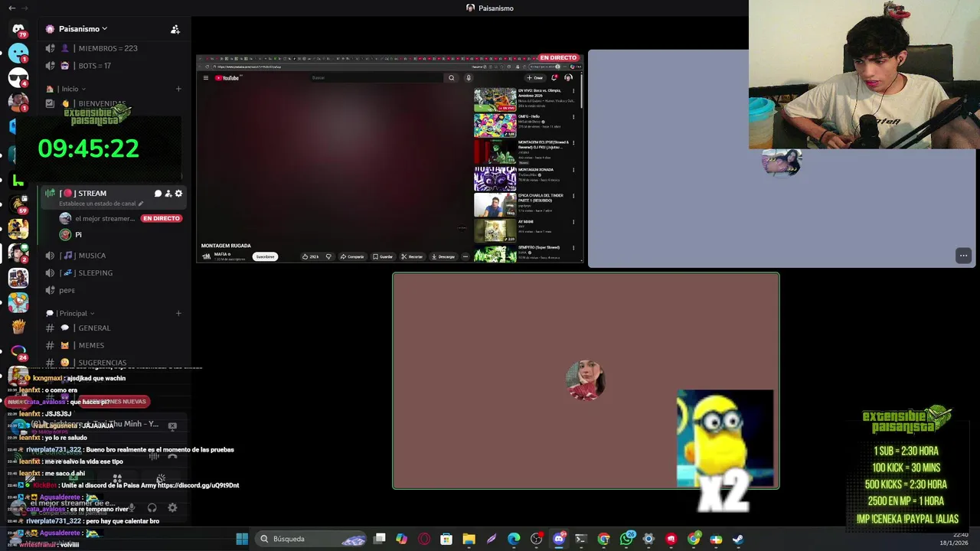Image resolution: width=980 pixels, height=551 pixels.
Task: Open more actions ellipsis under YouTube video
Action: tap(465, 256)
